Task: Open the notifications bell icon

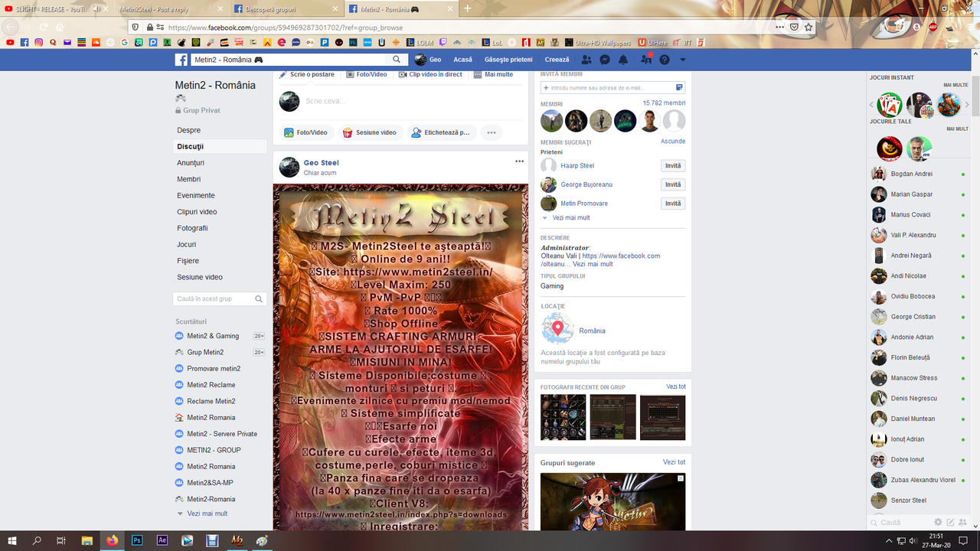Action: (623, 60)
